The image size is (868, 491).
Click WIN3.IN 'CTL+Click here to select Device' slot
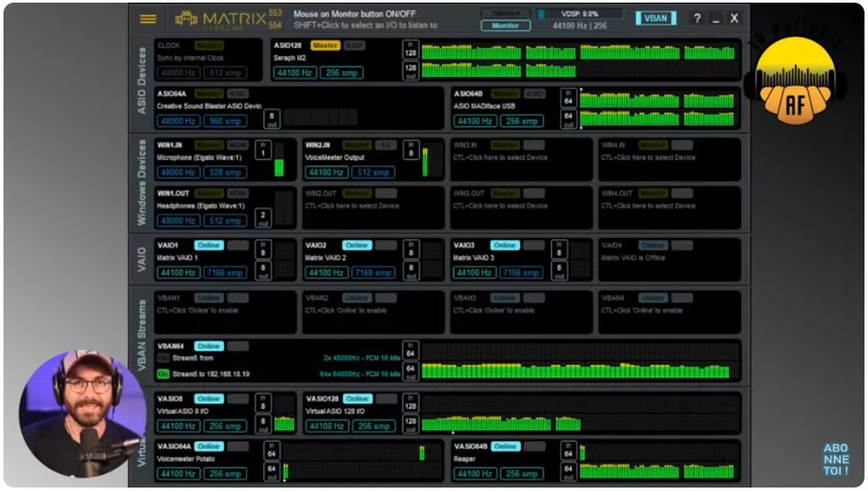pos(521,159)
